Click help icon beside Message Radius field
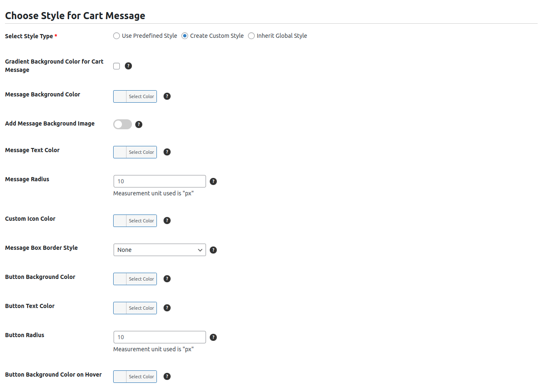Screen dimensions: 541x392 (x=213, y=182)
